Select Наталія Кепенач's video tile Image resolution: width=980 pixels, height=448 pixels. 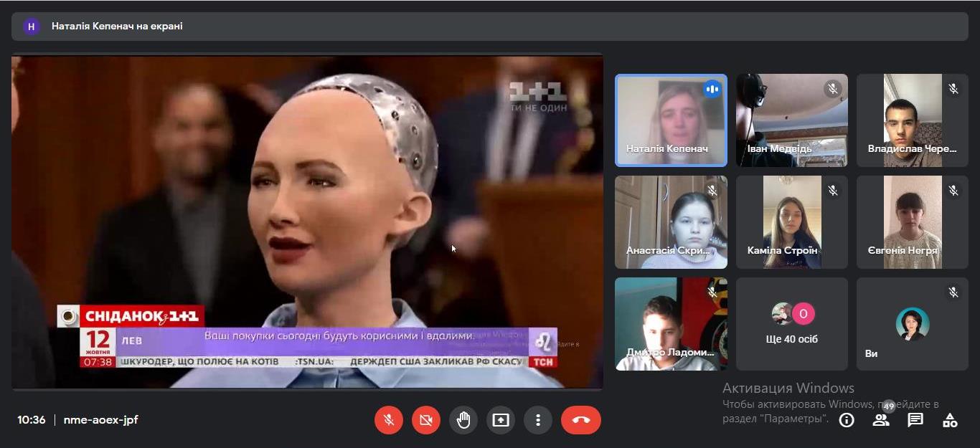671,120
